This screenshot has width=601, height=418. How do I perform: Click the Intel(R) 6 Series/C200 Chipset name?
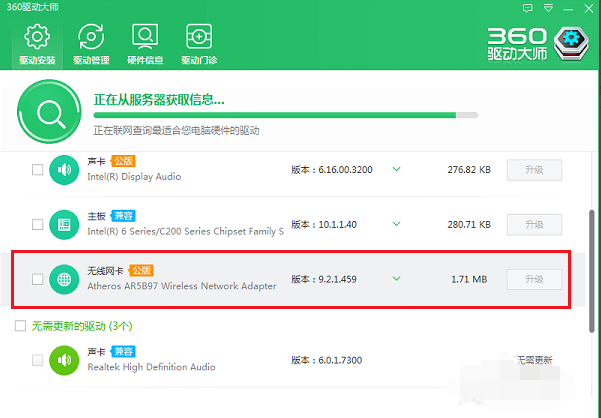tap(186, 231)
